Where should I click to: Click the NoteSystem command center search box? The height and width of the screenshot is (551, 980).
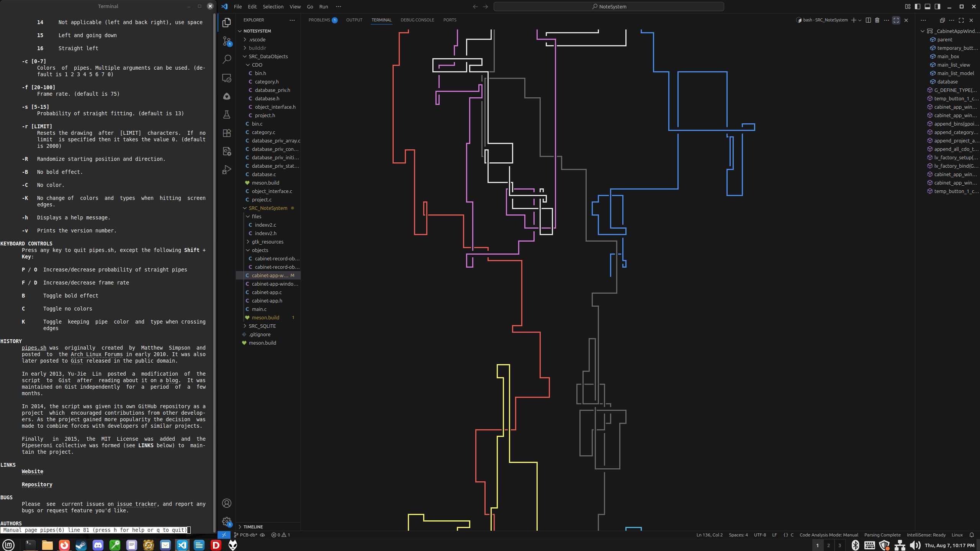(609, 7)
